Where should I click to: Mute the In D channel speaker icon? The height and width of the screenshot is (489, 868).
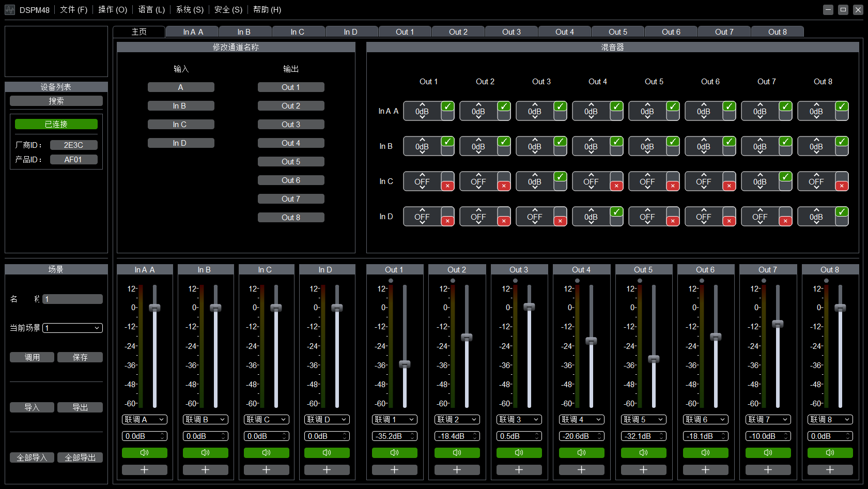pyautogui.click(x=327, y=453)
